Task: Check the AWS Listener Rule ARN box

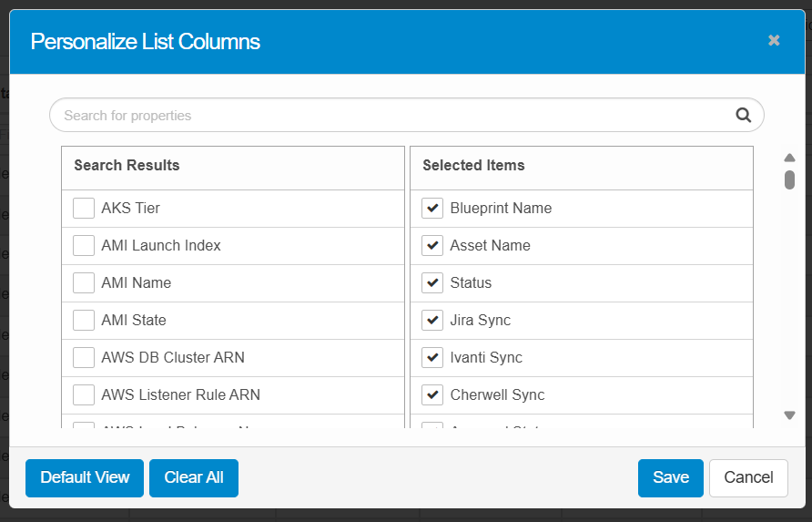Action: click(84, 395)
